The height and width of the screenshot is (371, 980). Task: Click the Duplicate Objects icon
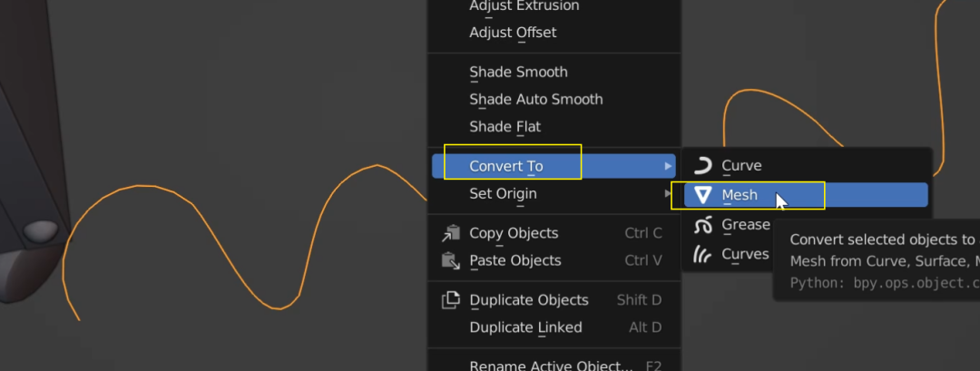[x=451, y=300]
